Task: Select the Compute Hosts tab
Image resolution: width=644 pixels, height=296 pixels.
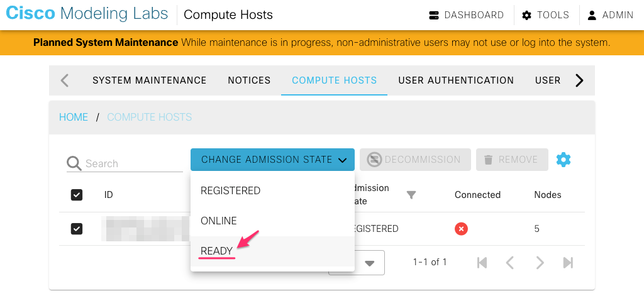Action: [335, 80]
